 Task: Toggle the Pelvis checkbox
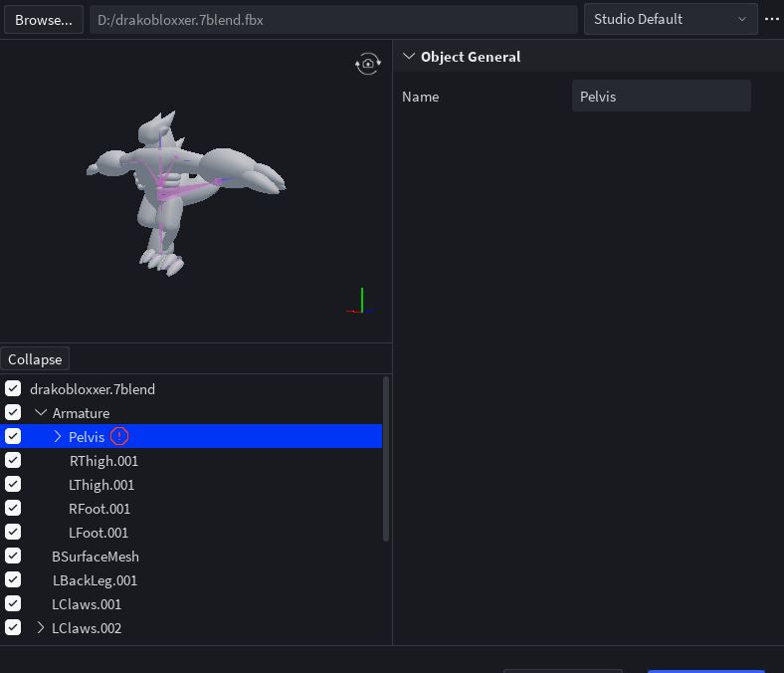click(13, 436)
